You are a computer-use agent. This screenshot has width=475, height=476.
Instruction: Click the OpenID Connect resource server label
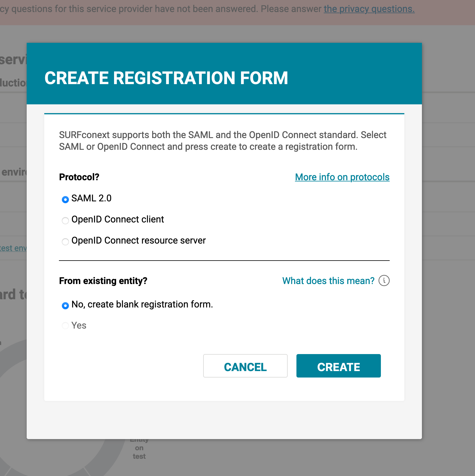(139, 240)
